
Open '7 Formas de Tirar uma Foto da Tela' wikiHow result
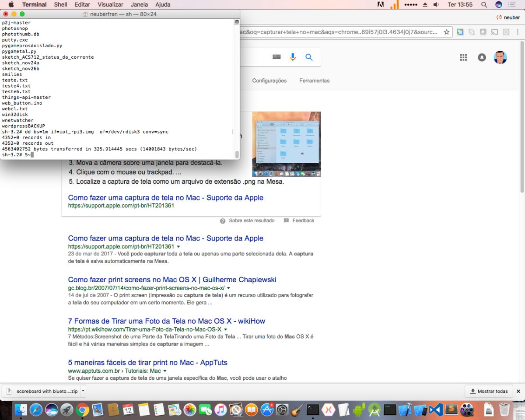tap(167, 321)
